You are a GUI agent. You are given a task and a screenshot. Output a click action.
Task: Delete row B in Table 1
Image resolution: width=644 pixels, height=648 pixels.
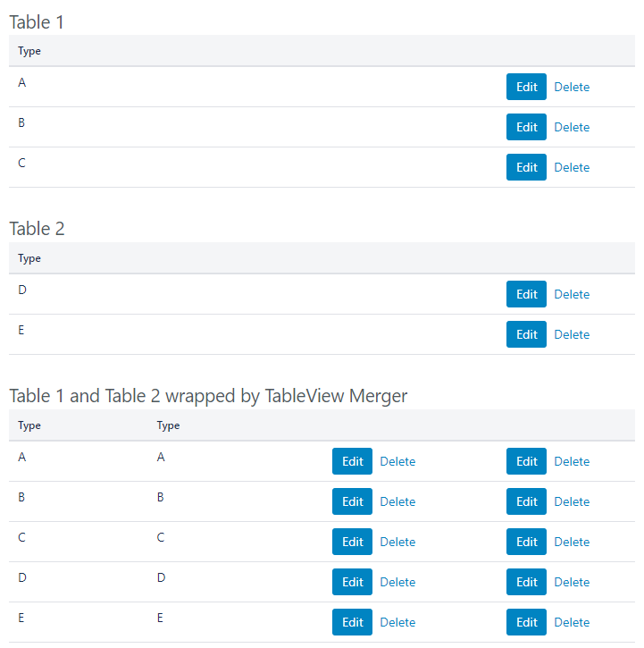pyautogui.click(x=572, y=127)
